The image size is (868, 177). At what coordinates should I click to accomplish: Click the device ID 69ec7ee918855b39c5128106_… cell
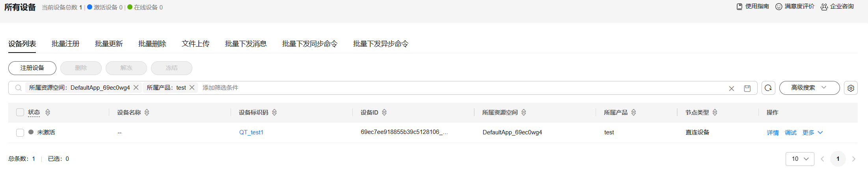tap(404, 132)
